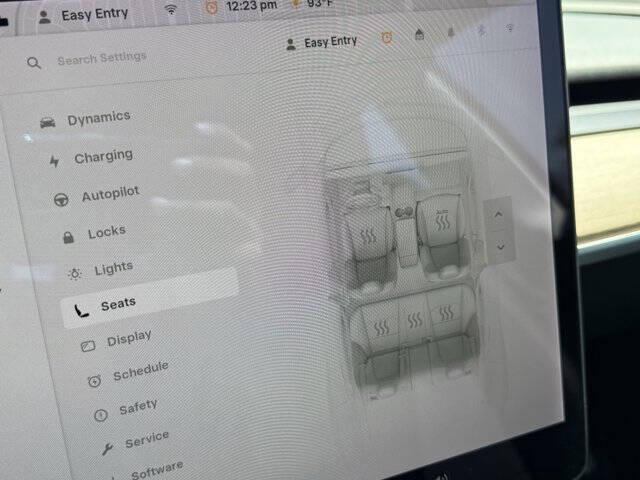Click the seat icon beside Seats

(x=81, y=311)
